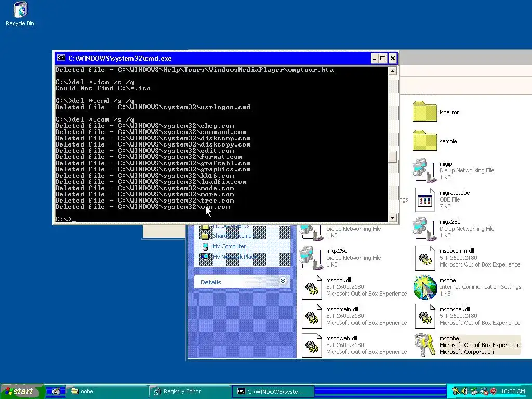
Task: Click the deleted format.com output line
Action: pos(149,157)
